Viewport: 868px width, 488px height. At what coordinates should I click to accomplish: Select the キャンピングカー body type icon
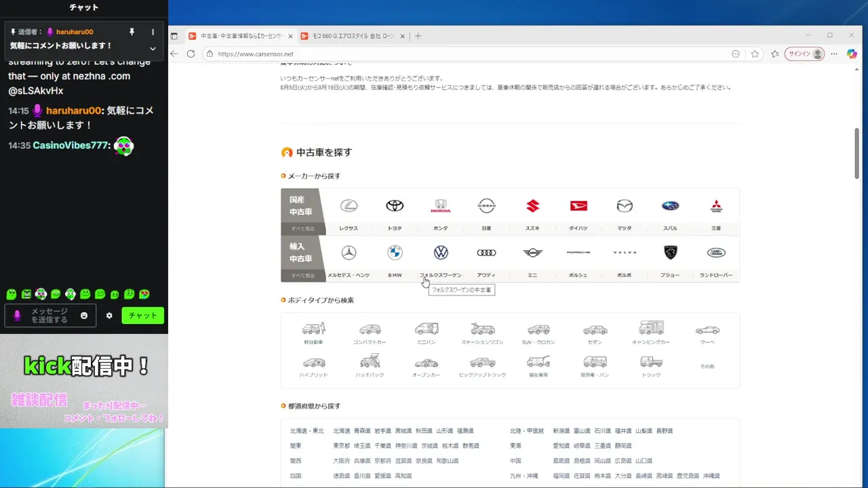(651, 328)
